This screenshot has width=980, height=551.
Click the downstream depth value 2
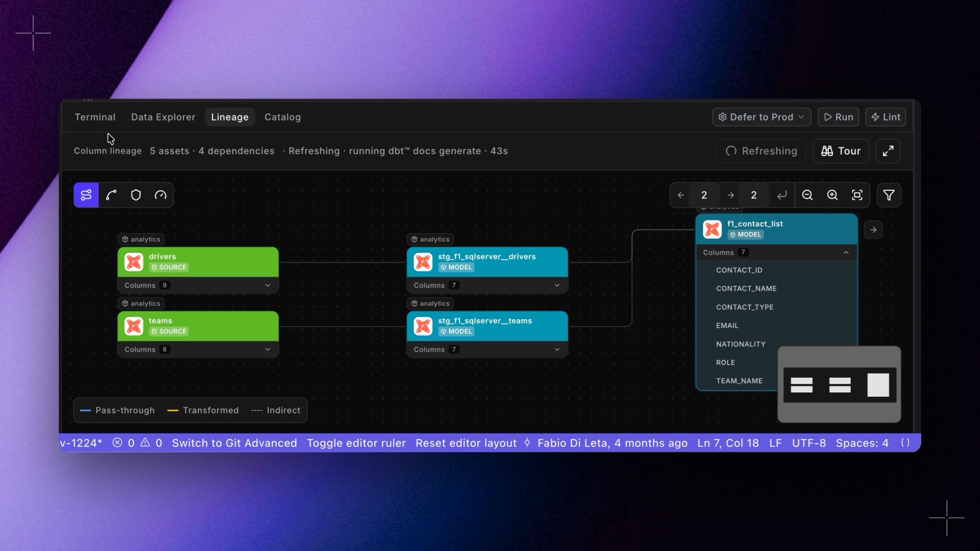click(x=754, y=195)
